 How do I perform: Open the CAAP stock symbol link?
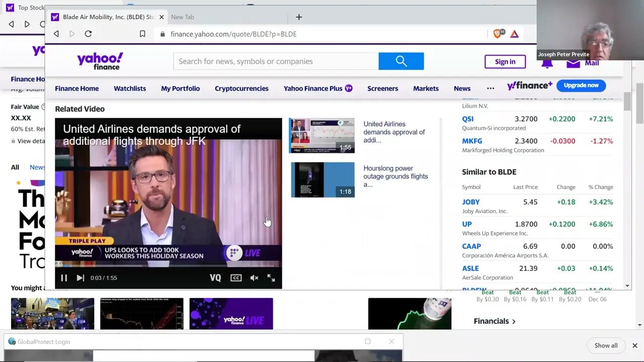coord(471,246)
